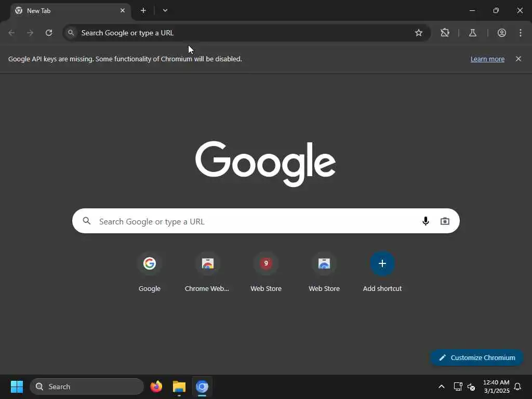Dismiss the API keys missing infobar

click(518, 59)
